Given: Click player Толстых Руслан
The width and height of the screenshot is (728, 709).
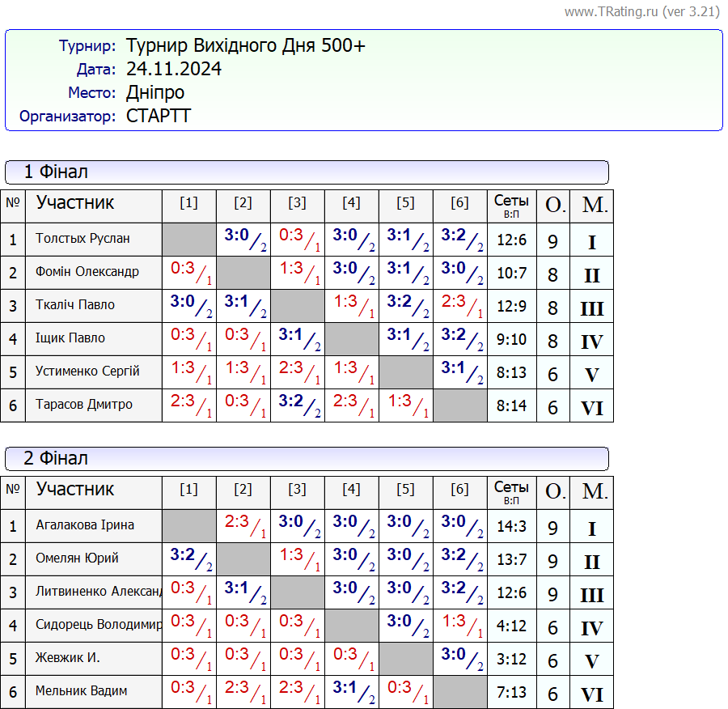Looking at the screenshot, I should pyautogui.click(x=83, y=239).
